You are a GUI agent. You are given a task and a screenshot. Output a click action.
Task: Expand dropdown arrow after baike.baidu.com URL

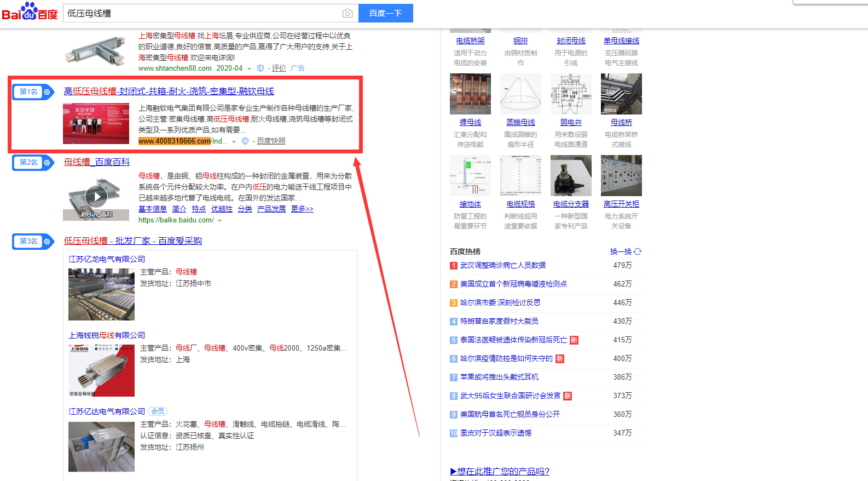point(220,221)
